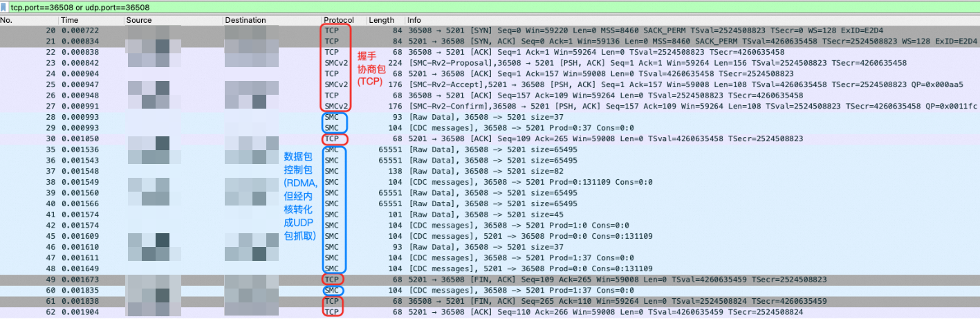Select packet 39 at time 0.001560
Viewport: 980px width, 319px height.
point(490,193)
